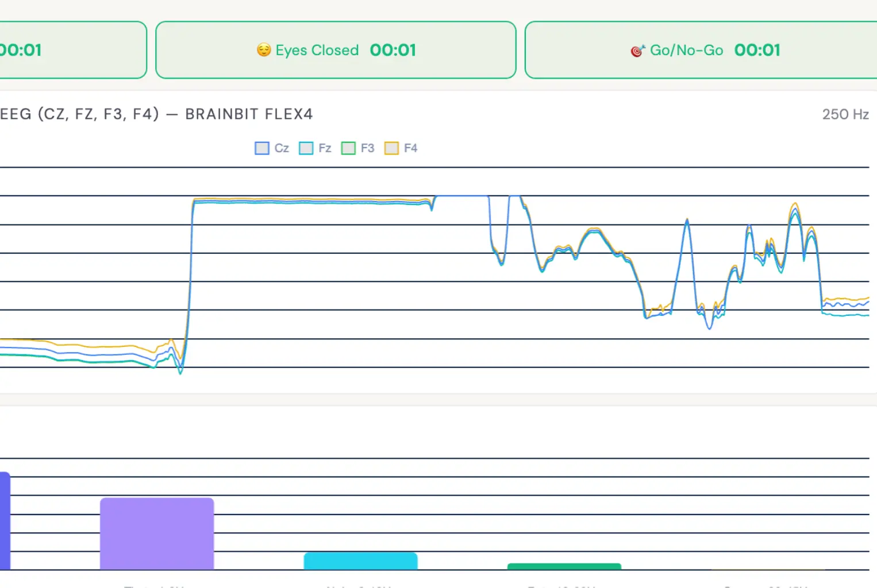The width and height of the screenshot is (877, 588).
Task: Click the EEG BRAINBIT FLEX4 chart title
Action: coord(156,114)
